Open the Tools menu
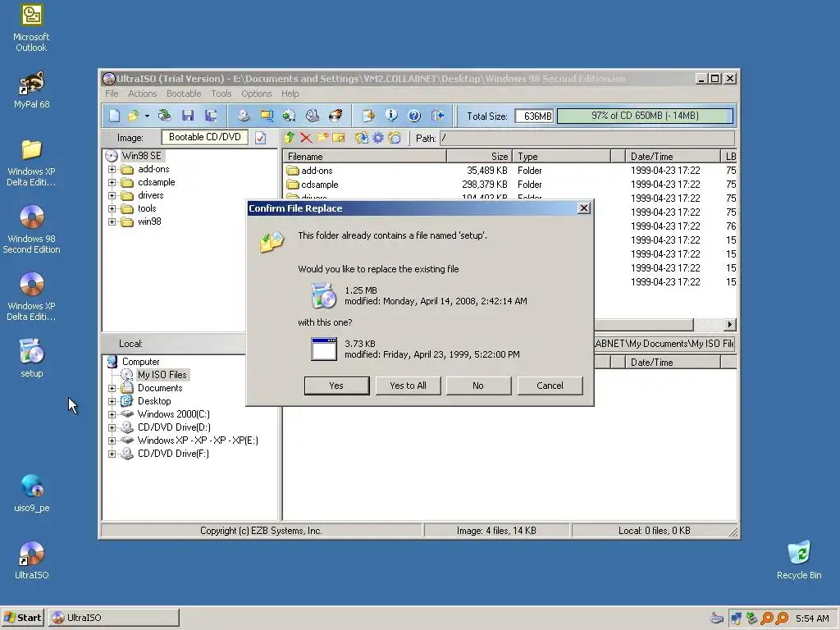Viewport: 840px width, 630px height. click(221, 94)
